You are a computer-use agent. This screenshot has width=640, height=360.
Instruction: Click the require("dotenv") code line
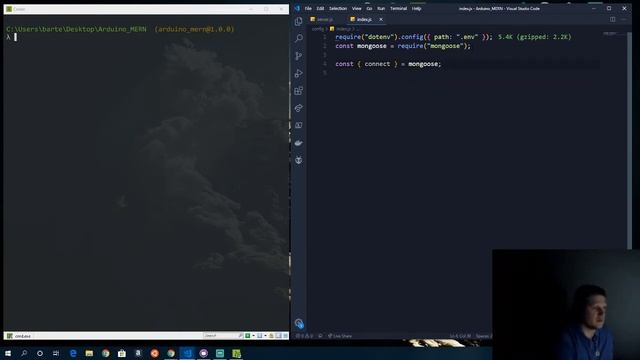point(414,37)
